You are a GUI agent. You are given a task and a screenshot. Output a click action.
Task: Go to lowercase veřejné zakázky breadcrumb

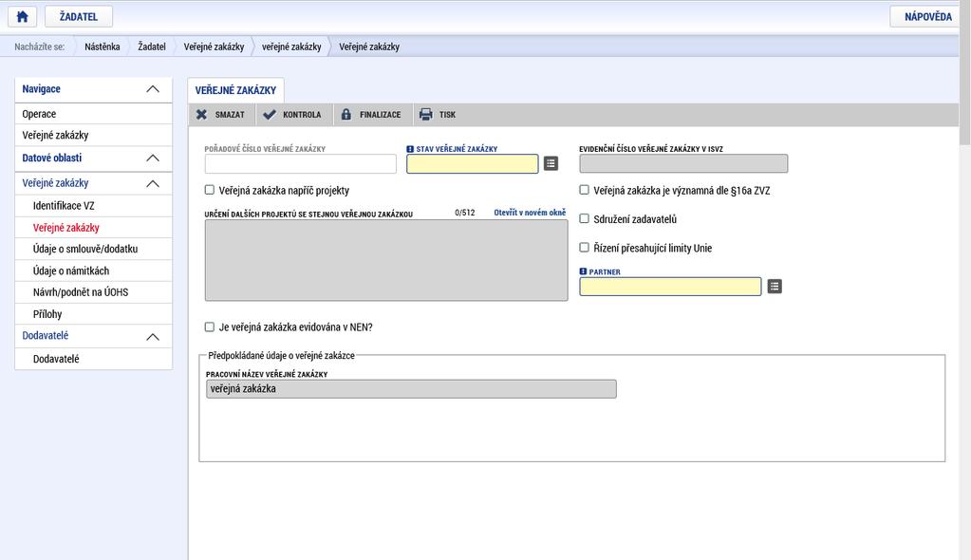click(x=291, y=47)
